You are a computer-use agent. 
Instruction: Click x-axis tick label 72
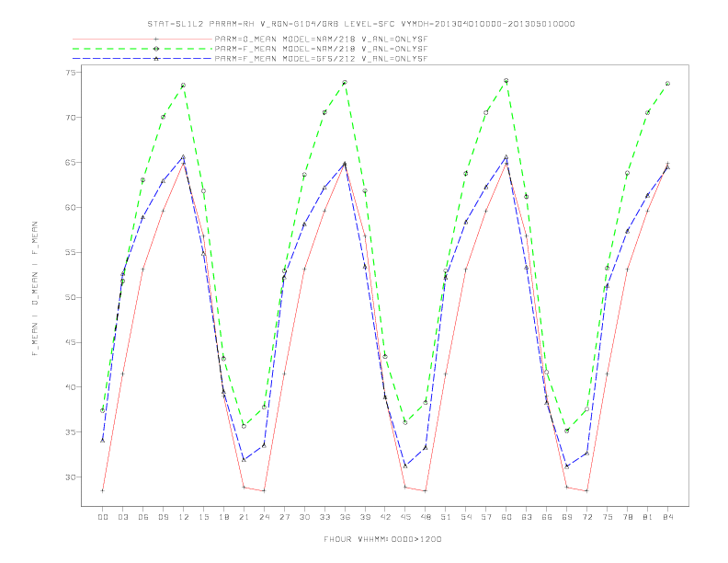586,517
